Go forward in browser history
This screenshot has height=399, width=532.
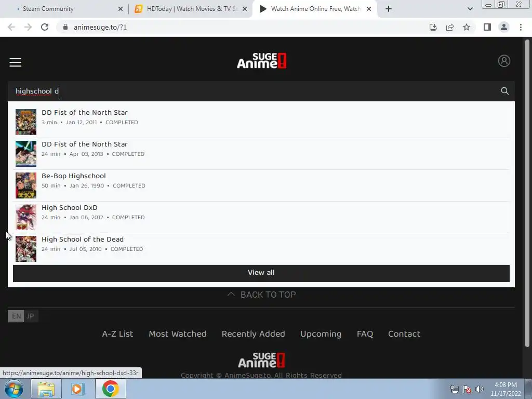point(28,27)
